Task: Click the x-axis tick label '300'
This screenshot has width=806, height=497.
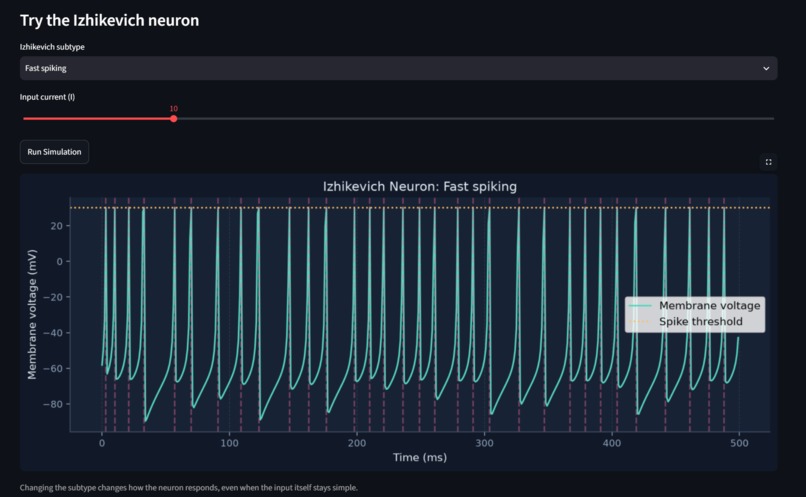Action: click(484, 443)
